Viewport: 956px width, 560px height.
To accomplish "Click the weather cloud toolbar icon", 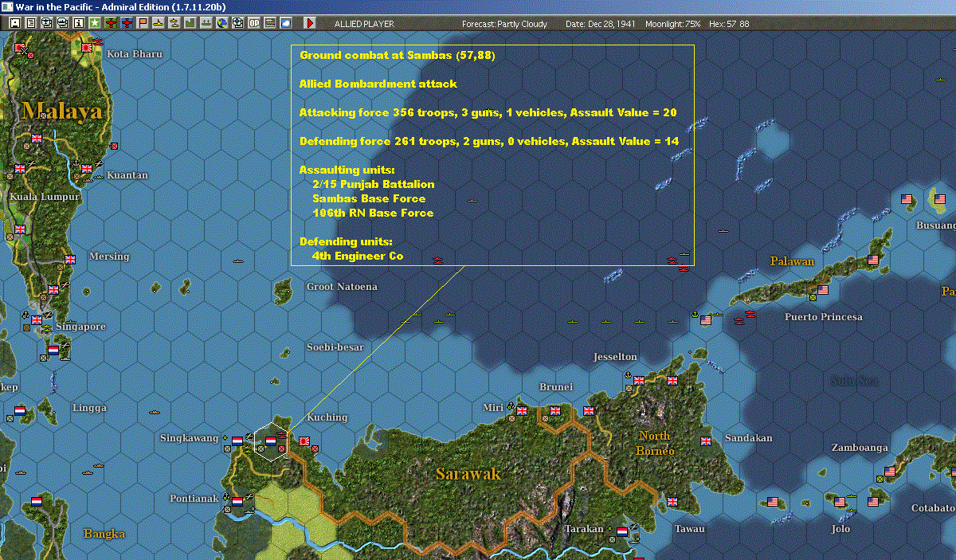I will tap(286, 23).
